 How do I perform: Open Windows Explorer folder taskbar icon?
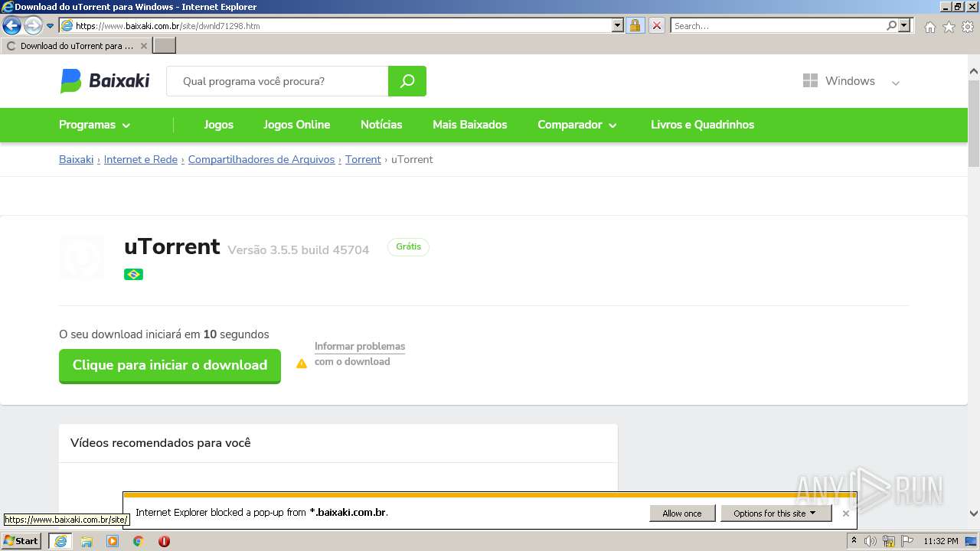(87, 541)
